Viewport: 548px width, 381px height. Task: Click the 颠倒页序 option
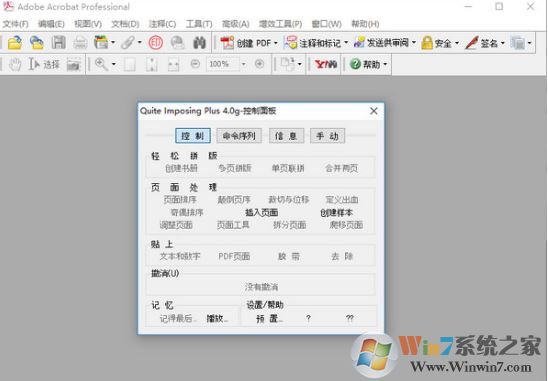tap(234, 200)
